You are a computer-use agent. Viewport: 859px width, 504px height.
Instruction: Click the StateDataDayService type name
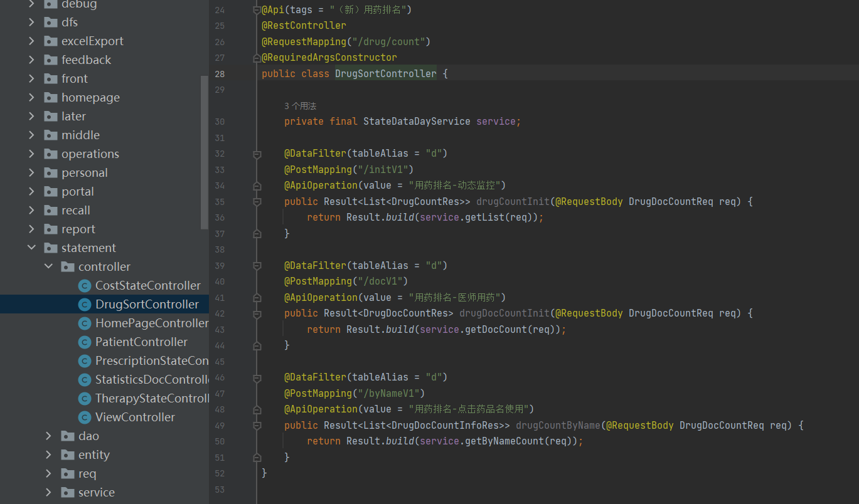point(417,122)
